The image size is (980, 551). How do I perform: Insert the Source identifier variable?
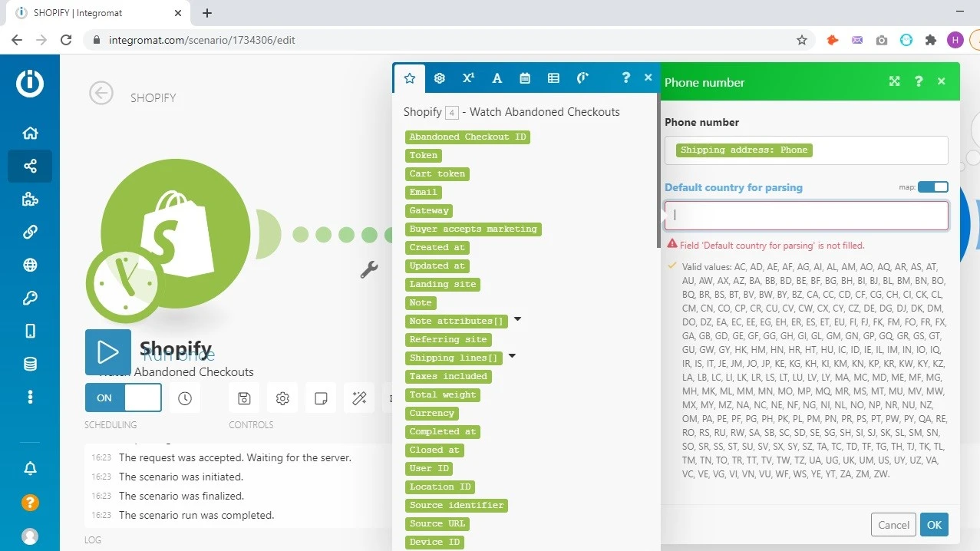coord(457,505)
